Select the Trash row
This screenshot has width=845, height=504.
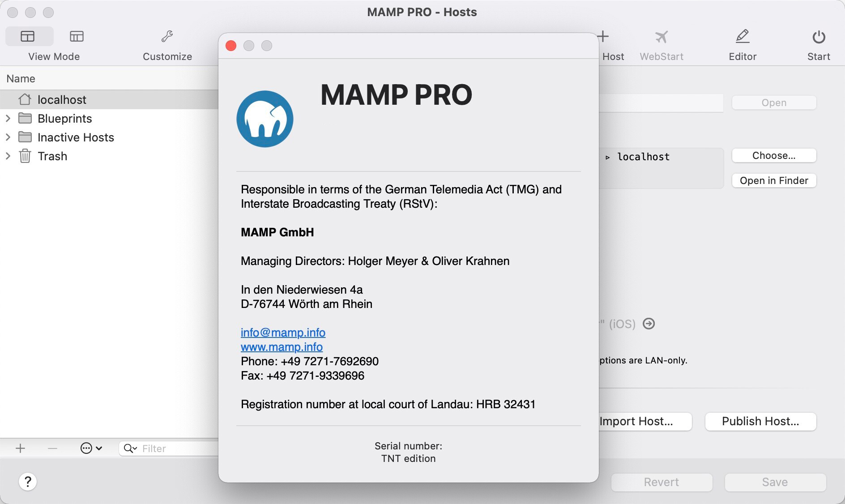click(x=109, y=156)
